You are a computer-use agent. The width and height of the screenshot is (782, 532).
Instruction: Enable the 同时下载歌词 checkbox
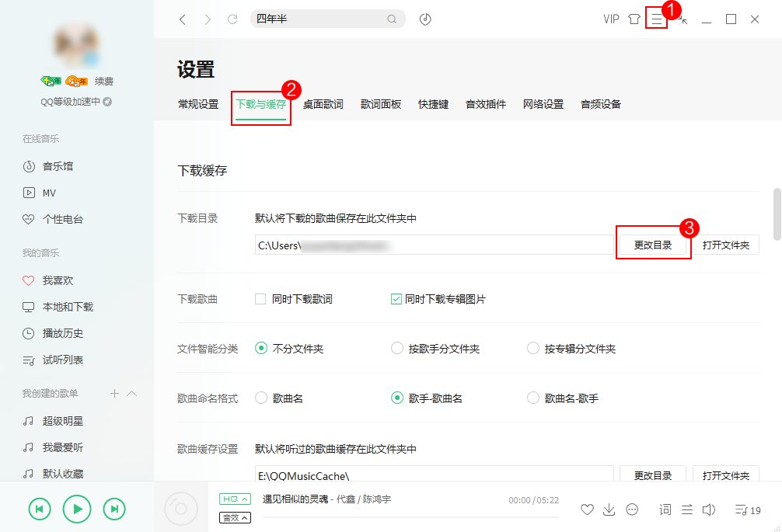pos(261,298)
